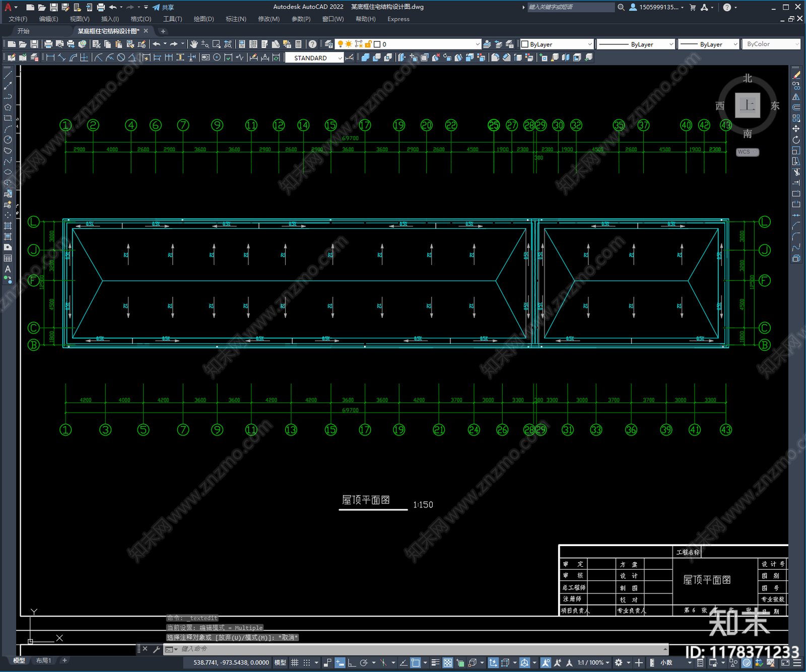Open the 标注(N) menu
The width and height of the screenshot is (806, 672).
[x=236, y=19]
